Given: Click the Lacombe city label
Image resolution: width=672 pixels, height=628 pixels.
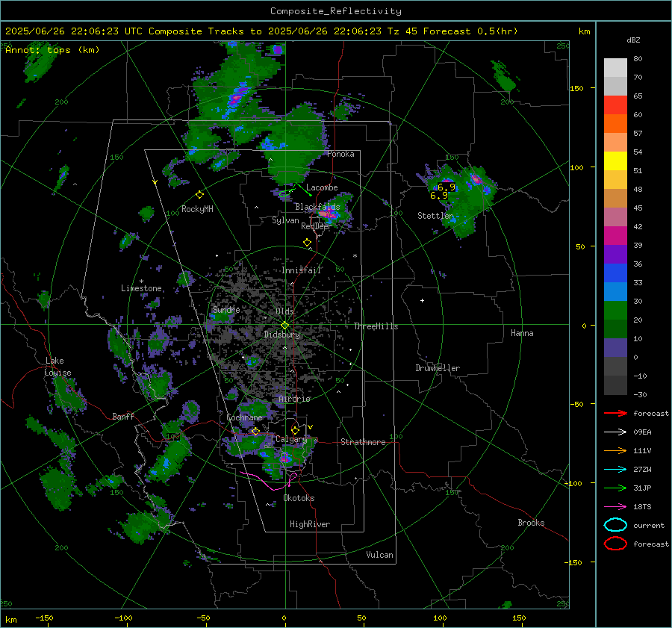Looking at the screenshot, I should click(x=322, y=187).
